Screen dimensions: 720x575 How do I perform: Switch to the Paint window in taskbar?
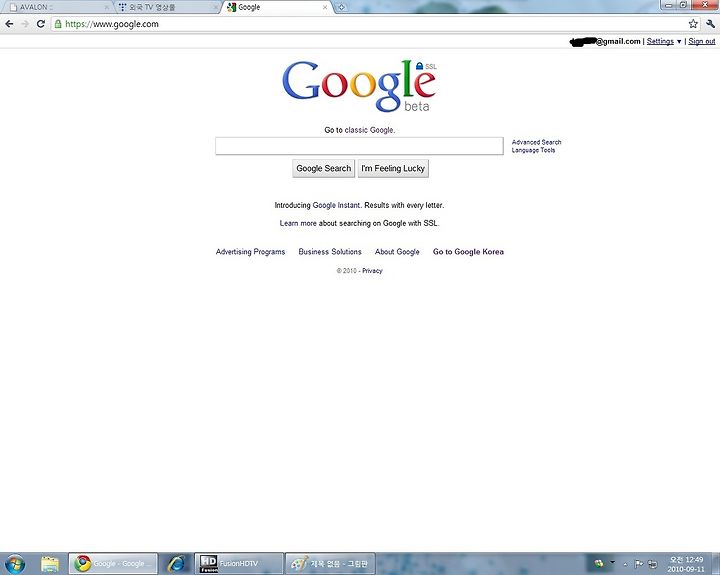point(331,564)
